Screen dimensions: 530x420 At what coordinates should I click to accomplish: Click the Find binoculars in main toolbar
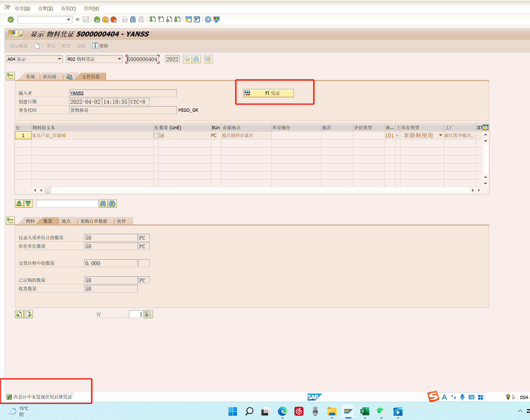(133, 19)
